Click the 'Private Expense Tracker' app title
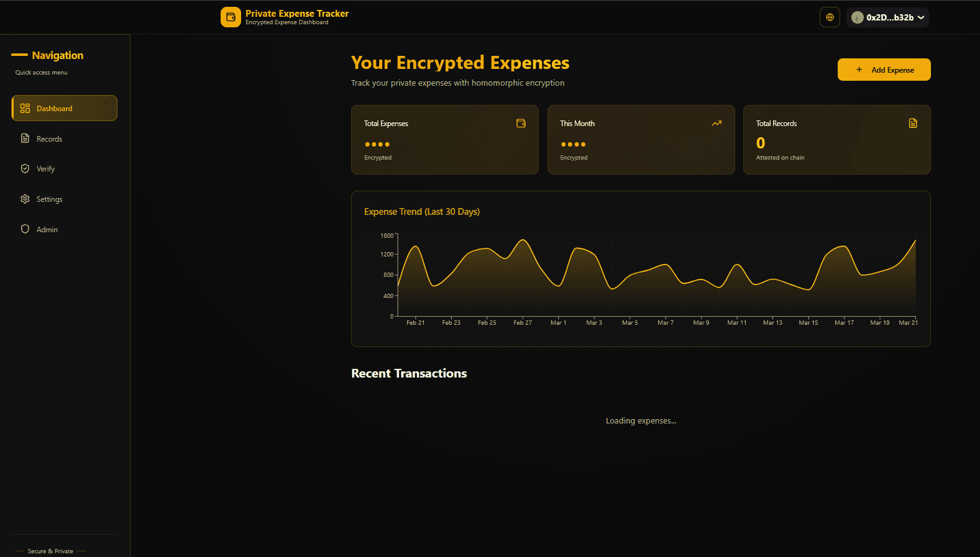 (x=297, y=14)
